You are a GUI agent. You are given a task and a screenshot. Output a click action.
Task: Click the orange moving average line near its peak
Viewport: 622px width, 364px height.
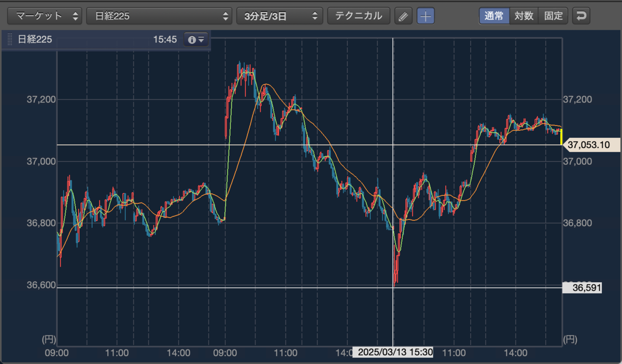265,84
